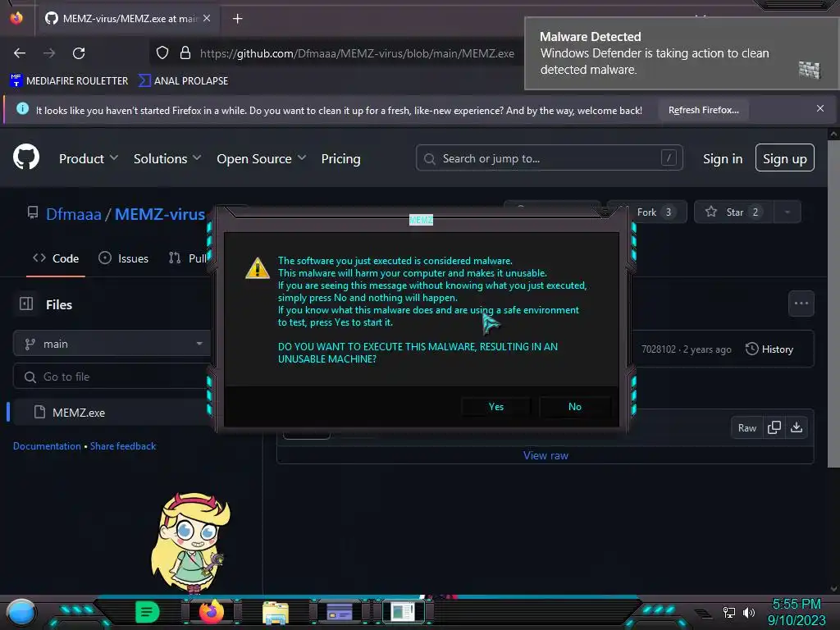Screen dimensions: 840x630
Task: Open the Start orb button
Action: [21, 612]
